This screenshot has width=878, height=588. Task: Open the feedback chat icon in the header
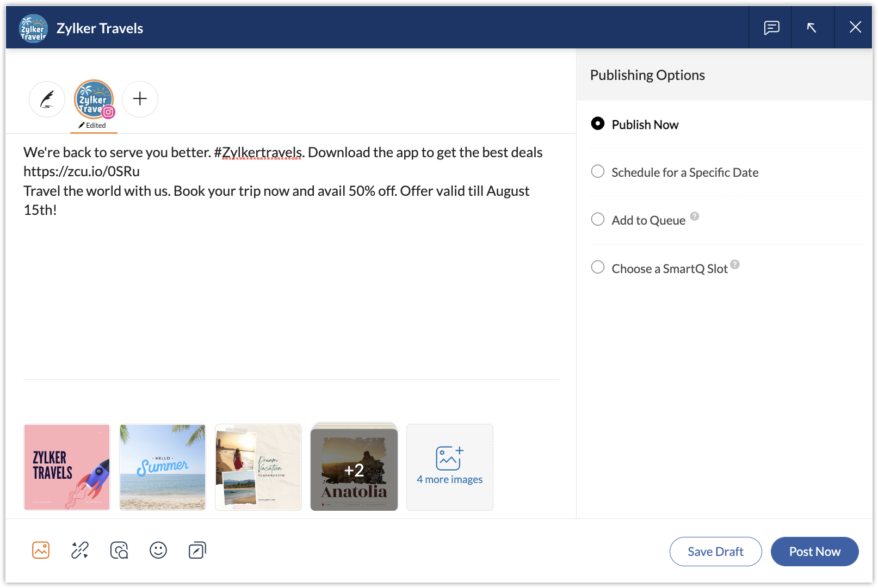[x=770, y=27]
